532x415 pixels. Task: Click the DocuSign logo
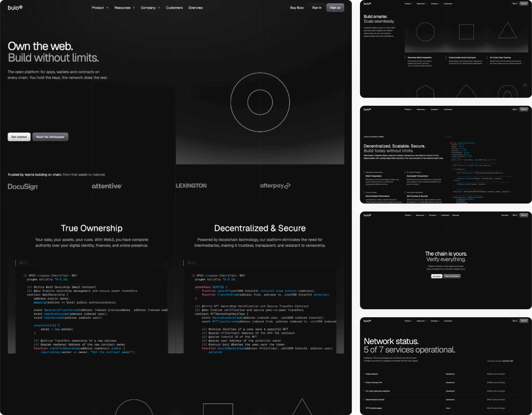[23, 187]
